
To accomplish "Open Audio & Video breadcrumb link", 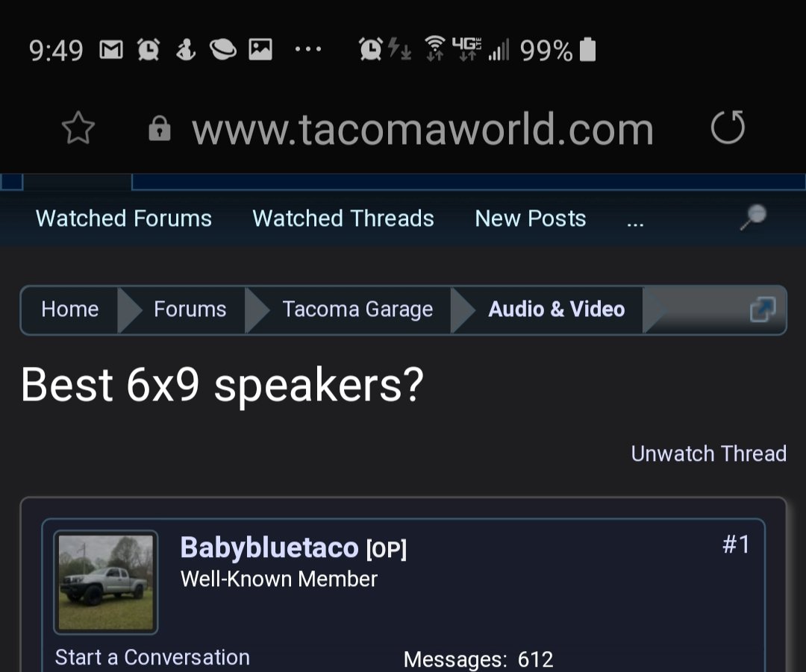I will [x=557, y=310].
